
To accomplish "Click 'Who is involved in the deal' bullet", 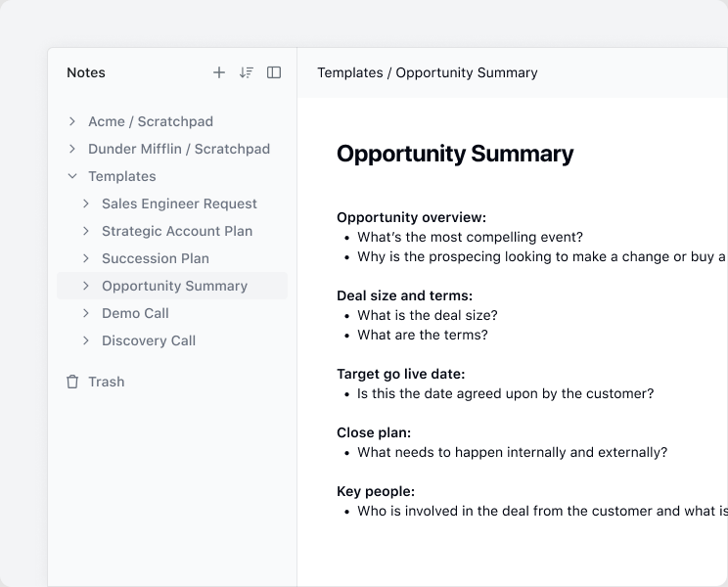I will (x=542, y=511).
